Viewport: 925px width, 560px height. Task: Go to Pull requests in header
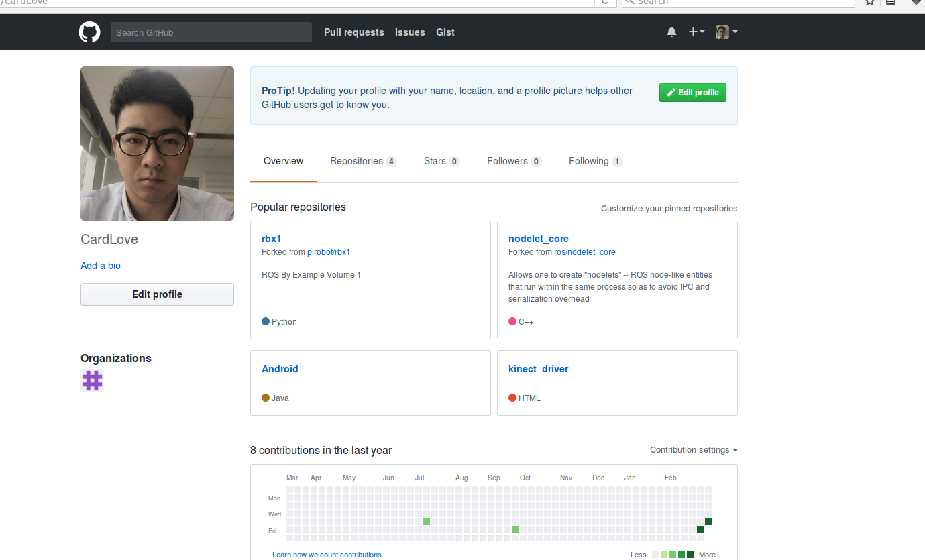click(x=354, y=32)
